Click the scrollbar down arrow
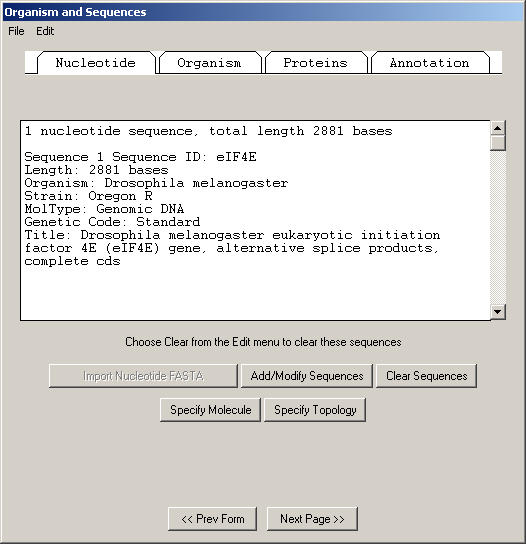 (x=498, y=312)
